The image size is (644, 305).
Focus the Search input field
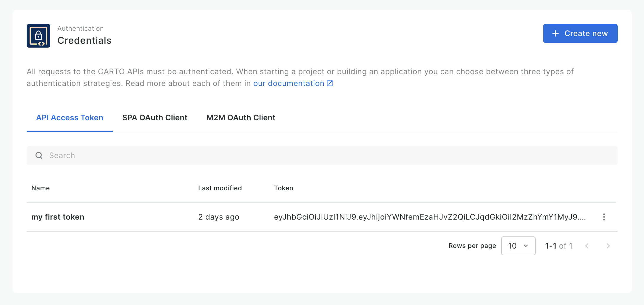(x=326, y=155)
